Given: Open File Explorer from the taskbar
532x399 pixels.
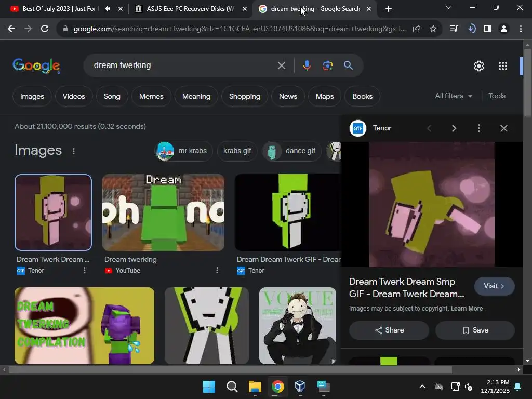Looking at the screenshot, I should point(255,387).
